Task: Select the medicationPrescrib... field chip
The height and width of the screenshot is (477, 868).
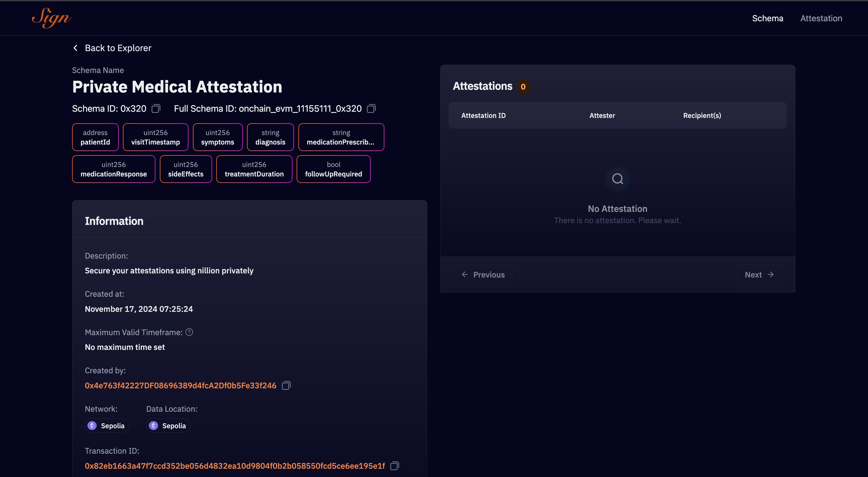Action: pyautogui.click(x=341, y=137)
